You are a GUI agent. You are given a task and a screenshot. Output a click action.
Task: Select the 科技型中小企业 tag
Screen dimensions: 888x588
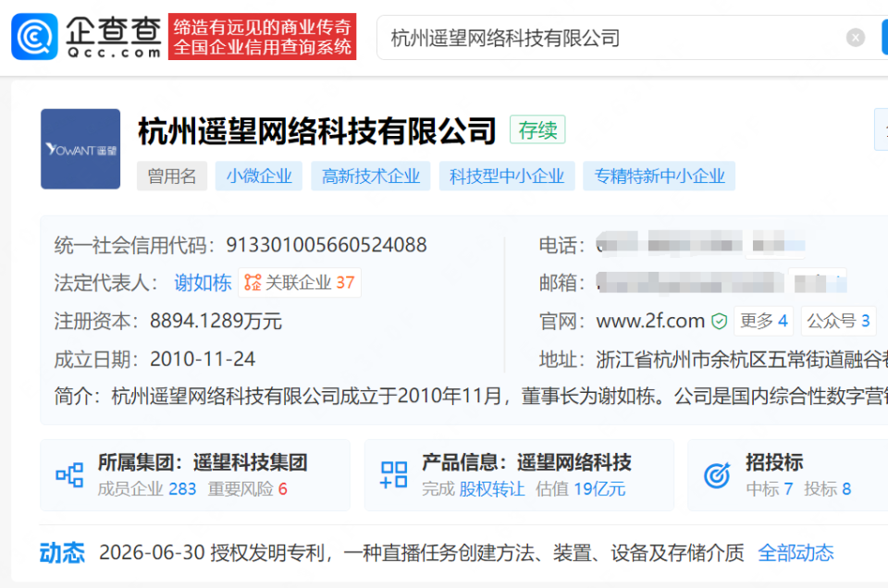click(507, 176)
